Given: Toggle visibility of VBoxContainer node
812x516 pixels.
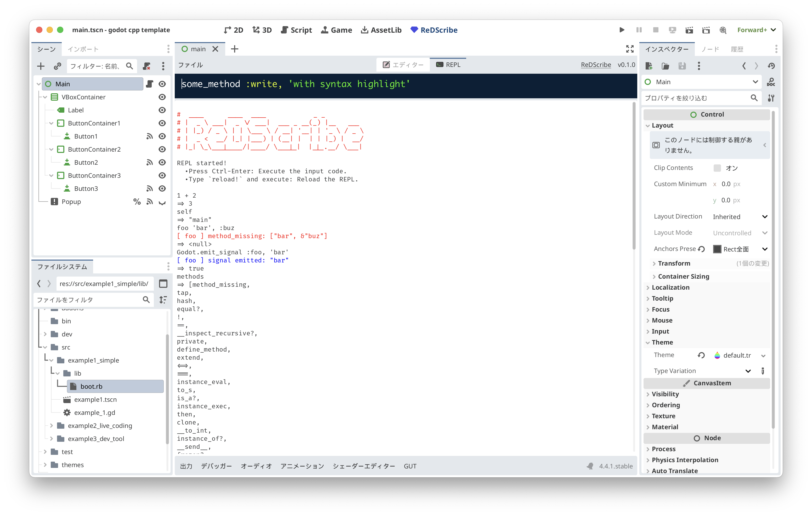Looking at the screenshot, I should coord(162,97).
